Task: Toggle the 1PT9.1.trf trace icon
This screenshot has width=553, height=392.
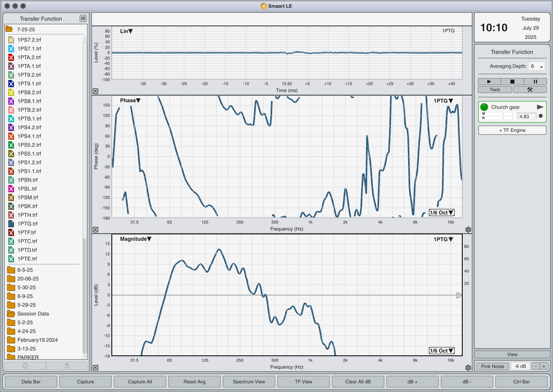Action: (x=11, y=84)
